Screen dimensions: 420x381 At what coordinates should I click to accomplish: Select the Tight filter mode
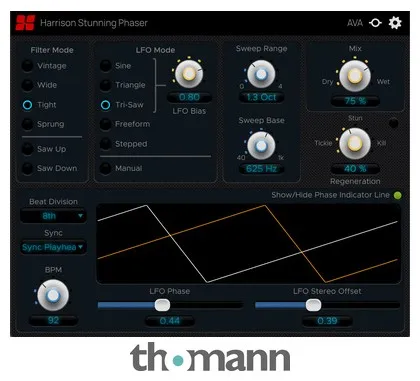click(27, 105)
